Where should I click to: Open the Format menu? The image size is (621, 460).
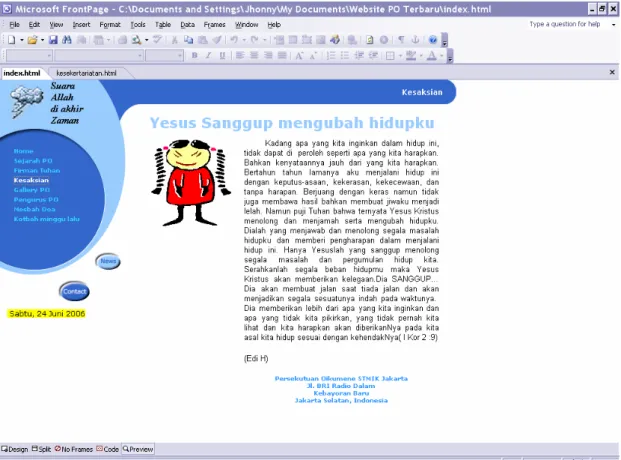[x=110, y=25]
